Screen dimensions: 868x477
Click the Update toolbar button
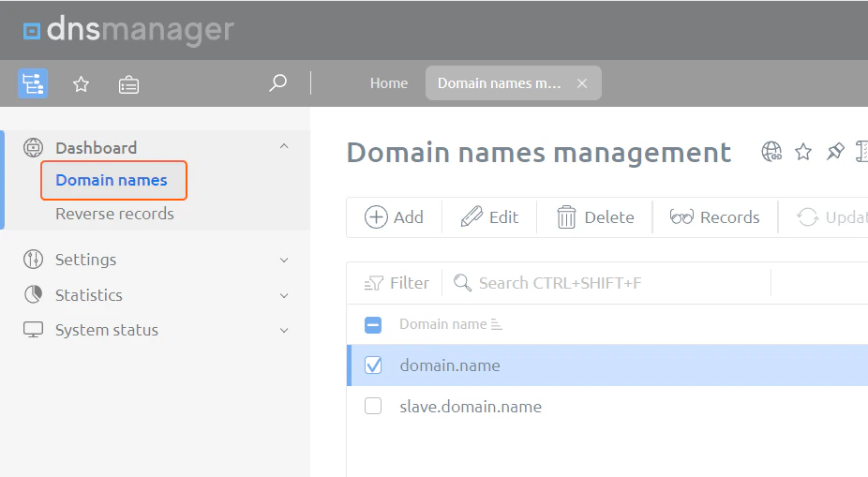point(832,216)
